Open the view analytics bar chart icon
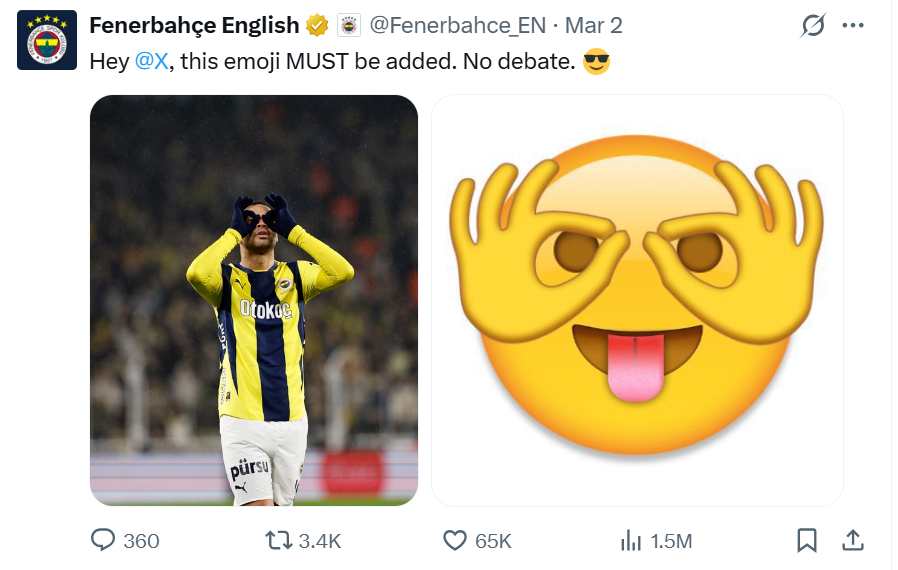Viewport: 898px width, 570px height. click(631, 541)
